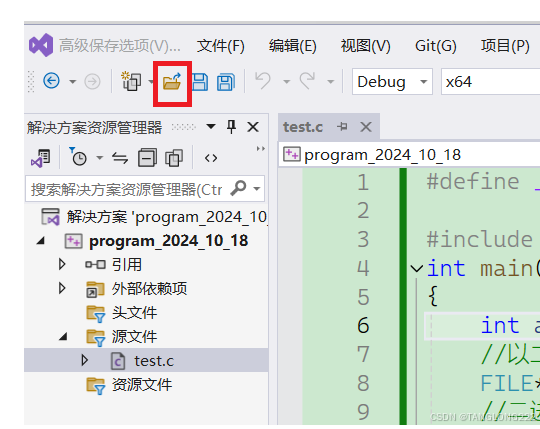This screenshot has height=429, width=540.
Task: Click the FILE declaration on line 8
Action: tap(510, 383)
